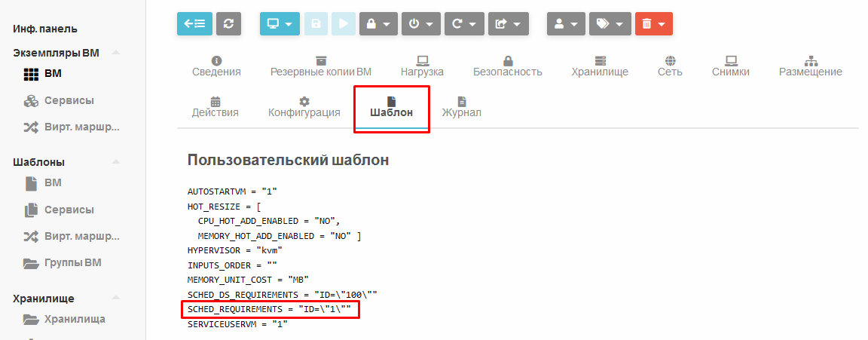The height and width of the screenshot is (340, 868).
Task: Click the HYPERVISOR = "kvm" line
Action: [235, 251]
